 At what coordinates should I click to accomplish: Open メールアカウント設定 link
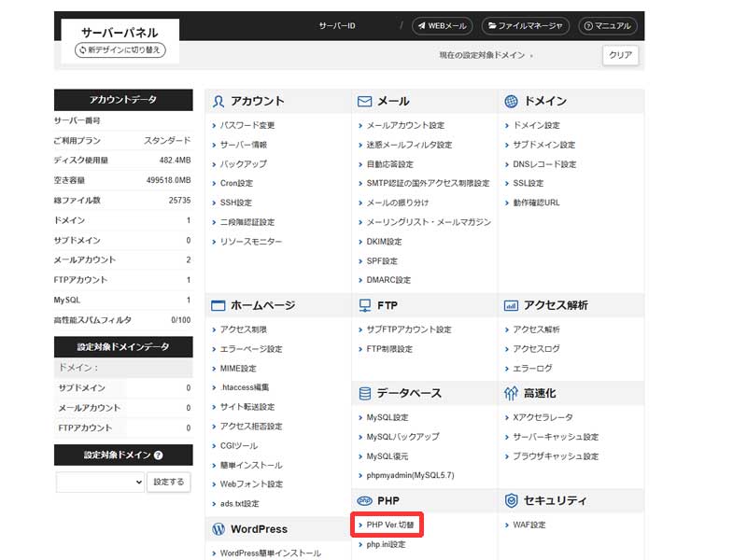click(405, 125)
